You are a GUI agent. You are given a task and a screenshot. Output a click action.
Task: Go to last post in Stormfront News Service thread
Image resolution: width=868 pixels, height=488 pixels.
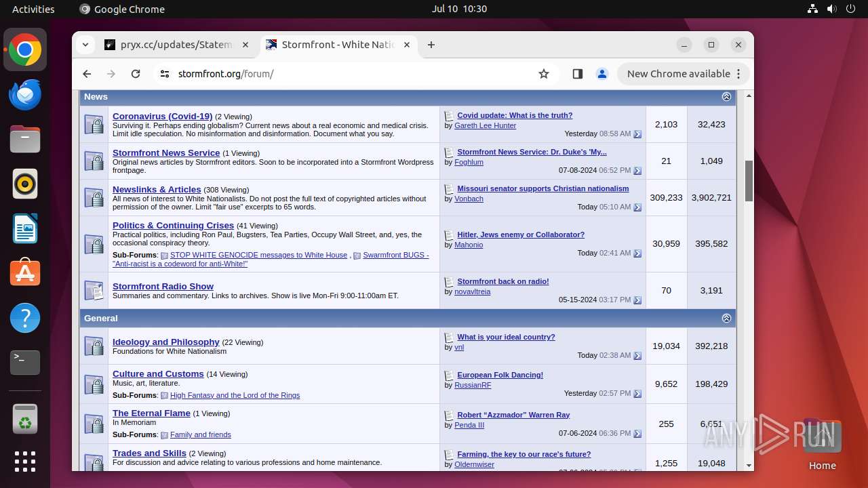637,171
